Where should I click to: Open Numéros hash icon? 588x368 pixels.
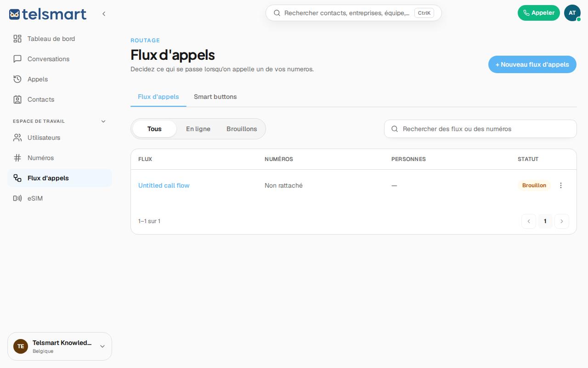tap(17, 158)
